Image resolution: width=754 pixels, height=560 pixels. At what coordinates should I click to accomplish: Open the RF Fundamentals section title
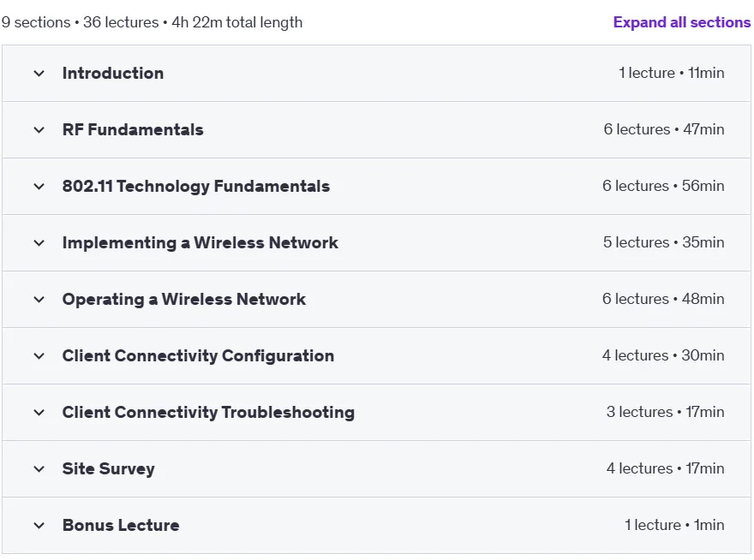[133, 130]
